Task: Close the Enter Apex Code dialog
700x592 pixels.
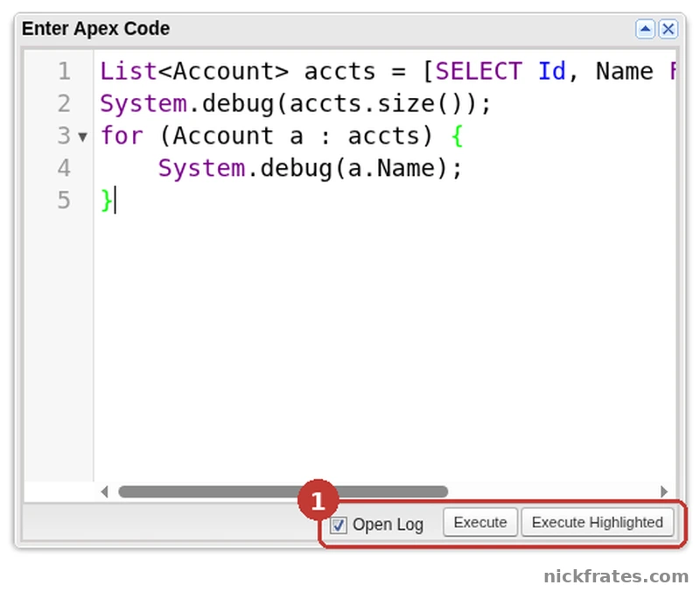Action: pyautogui.click(x=668, y=30)
